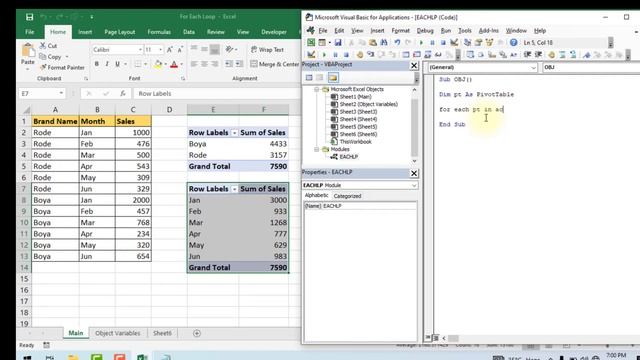Click View Object icon in Project panel
The height and width of the screenshot is (360, 640).
[320, 78]
